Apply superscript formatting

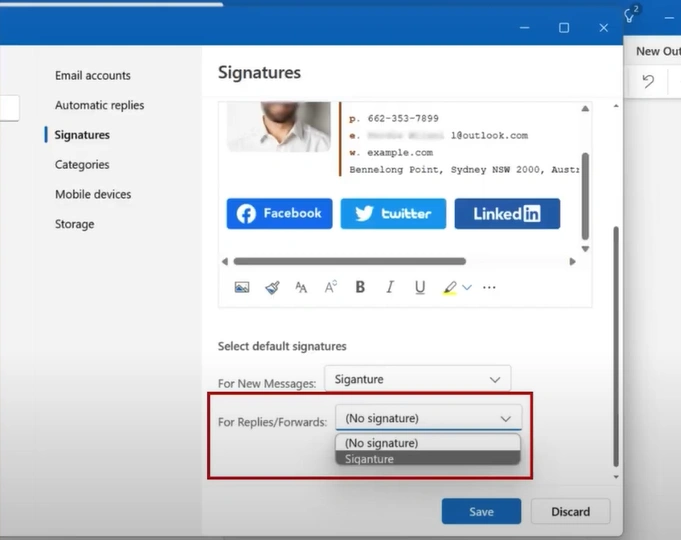coord(331,287)
